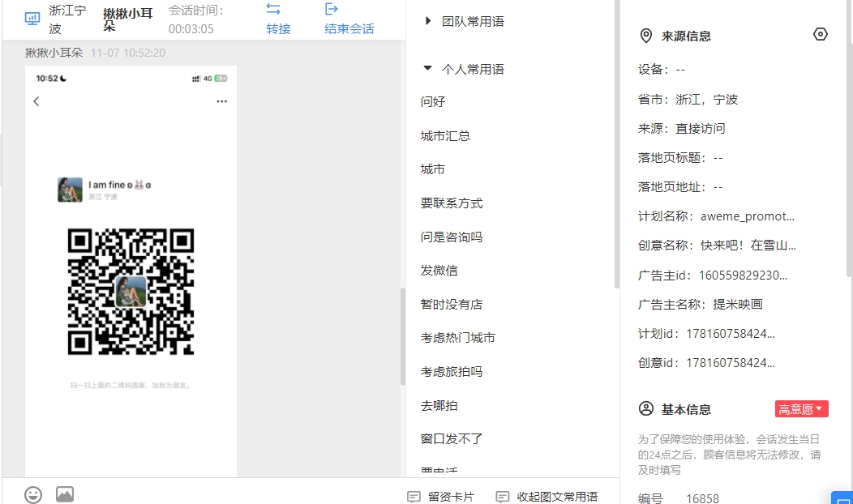Click the 会话时间 00:03:05 timer
The width and height of the screenshot is (853, 504).
click(196, 19)
